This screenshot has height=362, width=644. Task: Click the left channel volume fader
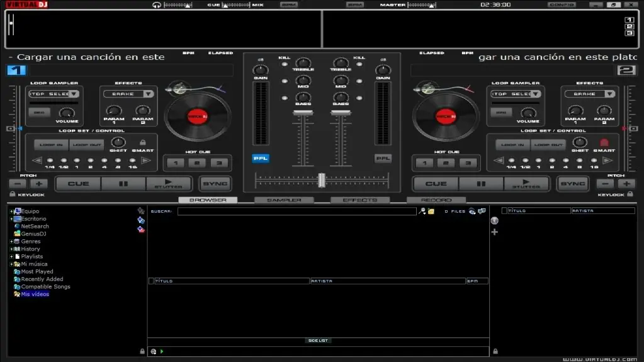(x=303, y=113)
